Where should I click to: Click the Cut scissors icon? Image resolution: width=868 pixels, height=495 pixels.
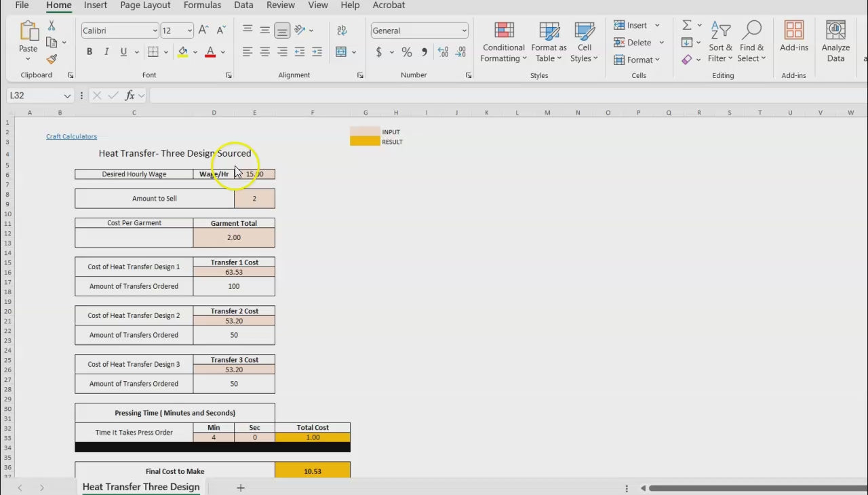[52, 26]
